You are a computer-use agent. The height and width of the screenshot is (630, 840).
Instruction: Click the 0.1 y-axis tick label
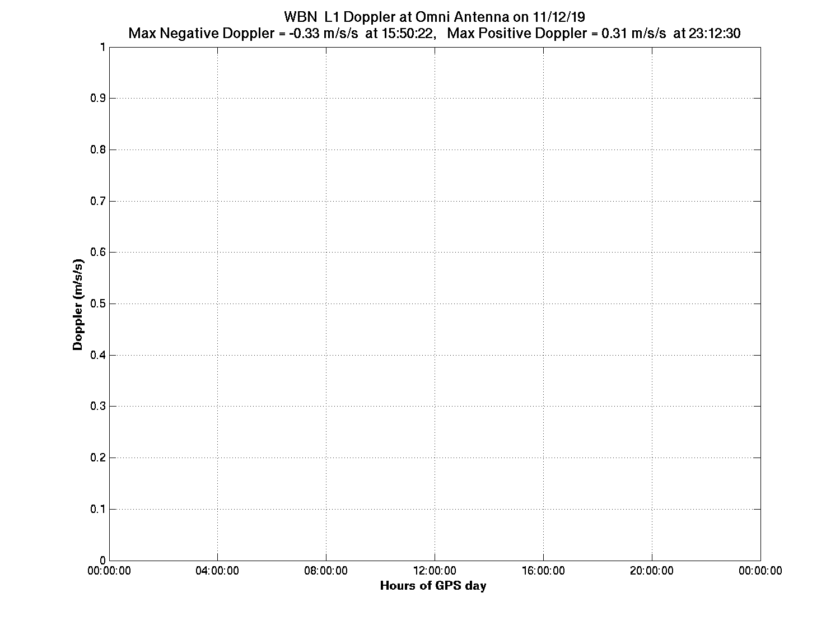click(x=98, y=509)
